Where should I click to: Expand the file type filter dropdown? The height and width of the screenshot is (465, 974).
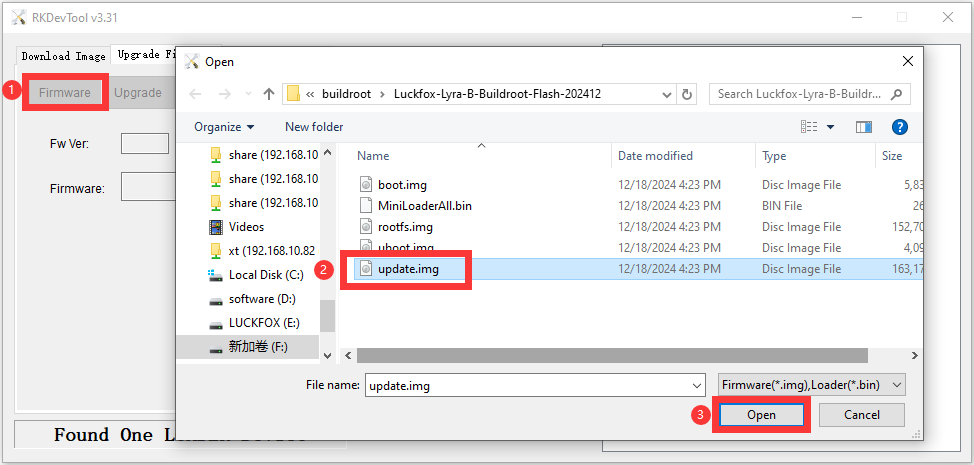coord(896,385)
